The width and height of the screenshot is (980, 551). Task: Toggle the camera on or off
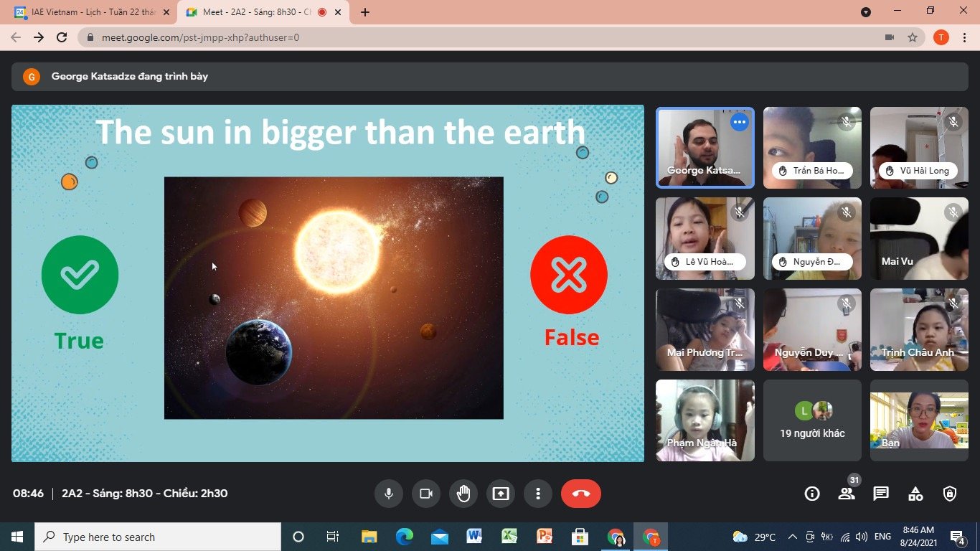[x=426, y=494]
